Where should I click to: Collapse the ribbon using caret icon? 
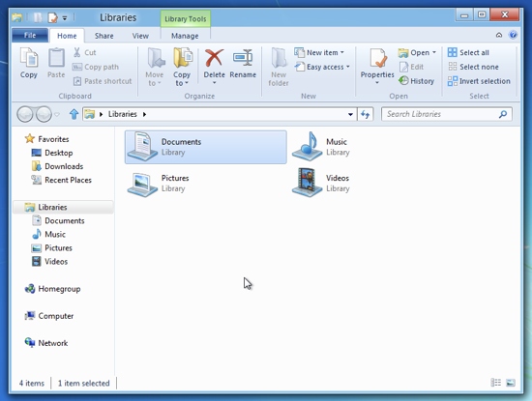pyautogui.click(x=499, y=35)
